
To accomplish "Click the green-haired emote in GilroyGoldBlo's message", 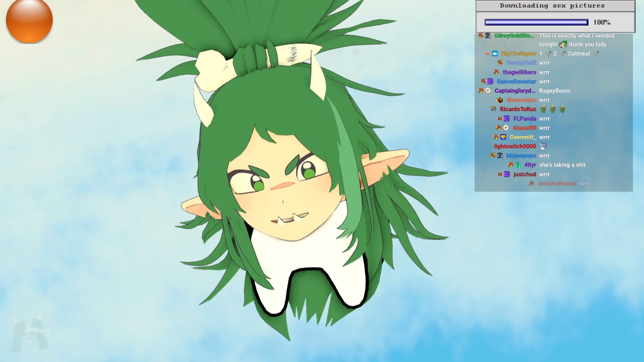I will [x=563, y=45].
